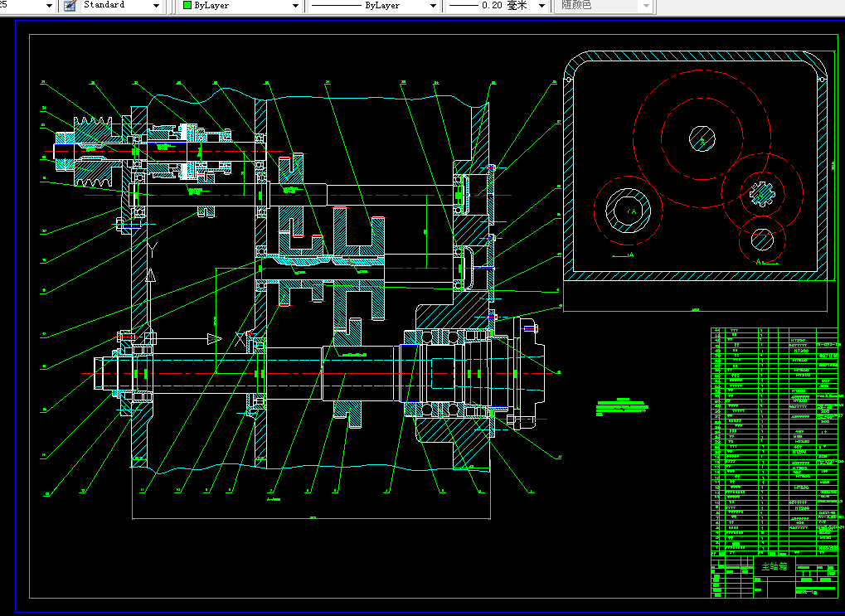Select the 主轴箱 title block text
Viewport: 845px width, 616px height.
click(x=775, y=566)
